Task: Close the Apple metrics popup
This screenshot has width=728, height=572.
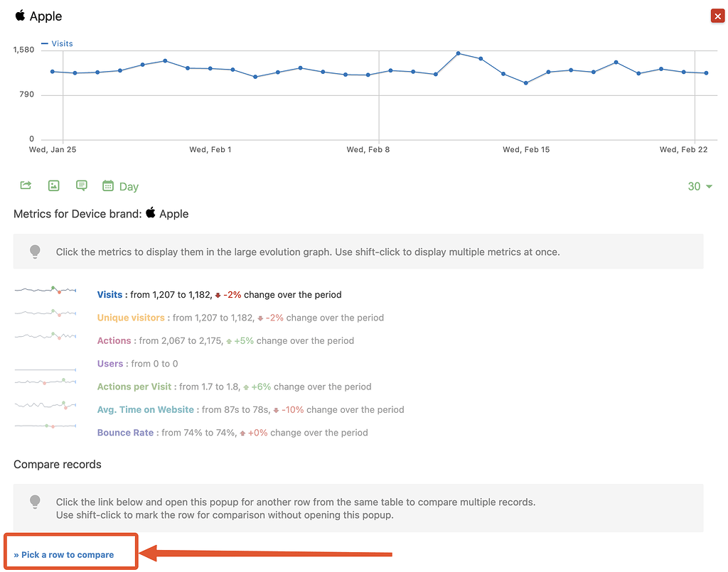Action: 717,15
